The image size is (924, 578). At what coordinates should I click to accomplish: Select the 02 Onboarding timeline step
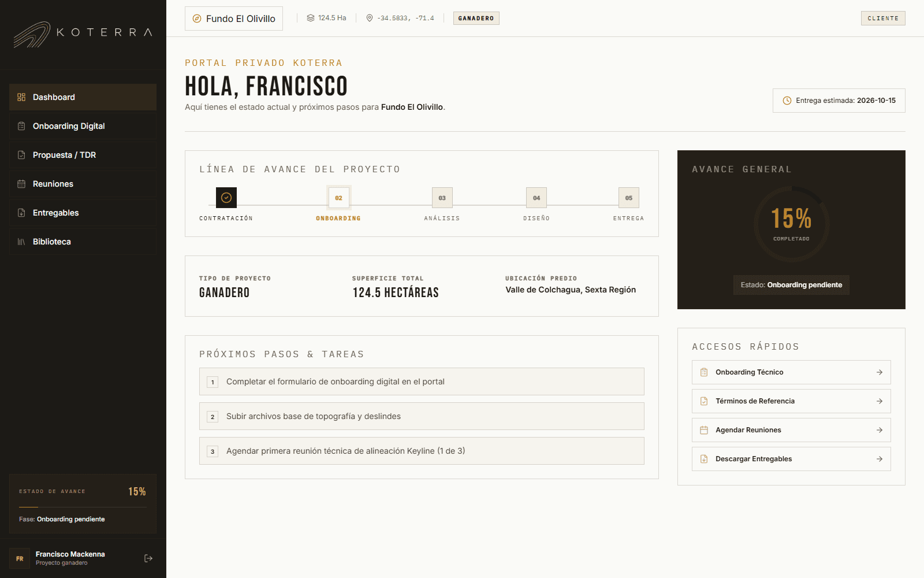click(338, 198)
